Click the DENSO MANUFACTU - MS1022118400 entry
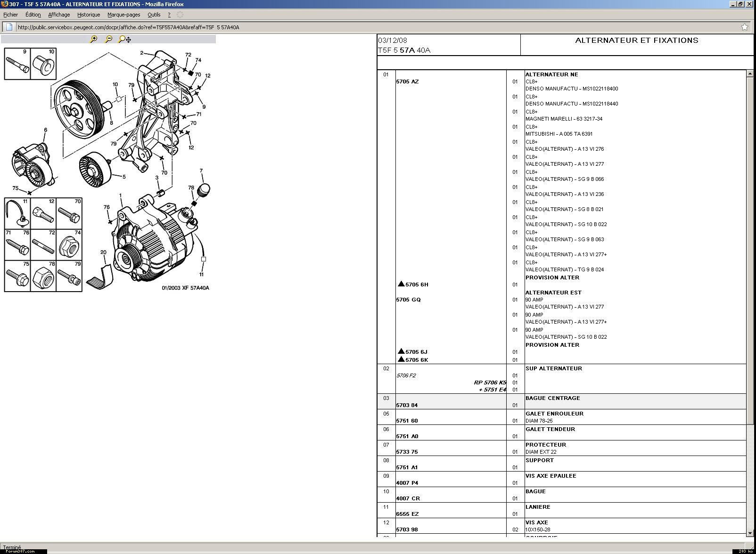Screen dimensions: 756x554 pyautogui.click(x=572, y=89)
